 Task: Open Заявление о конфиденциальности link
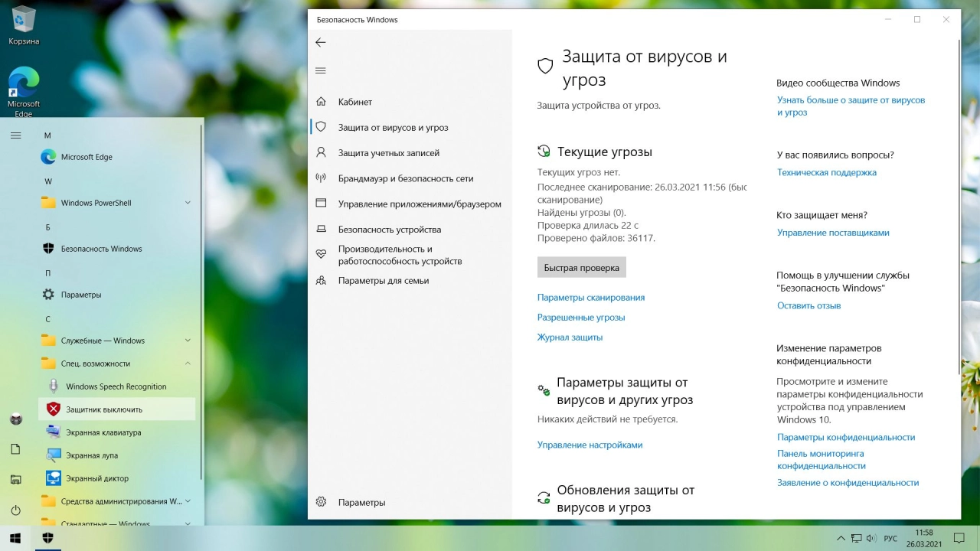[848, 483]
